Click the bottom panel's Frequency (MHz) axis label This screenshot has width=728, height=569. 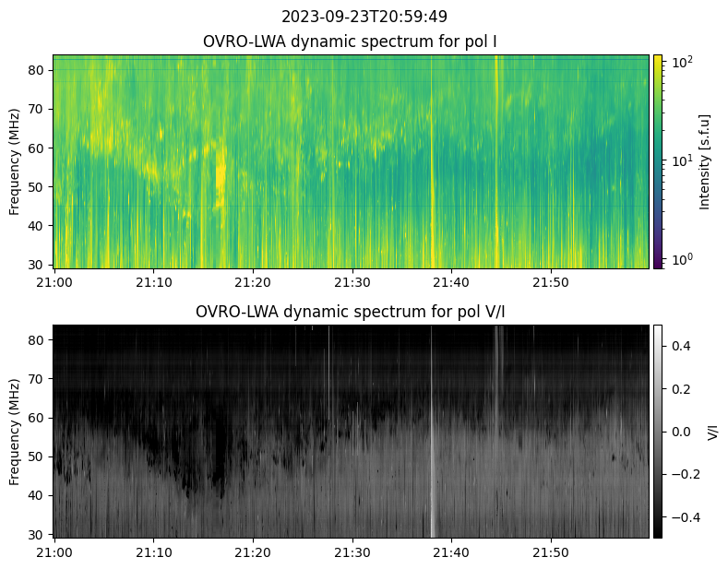pos(15,431)
